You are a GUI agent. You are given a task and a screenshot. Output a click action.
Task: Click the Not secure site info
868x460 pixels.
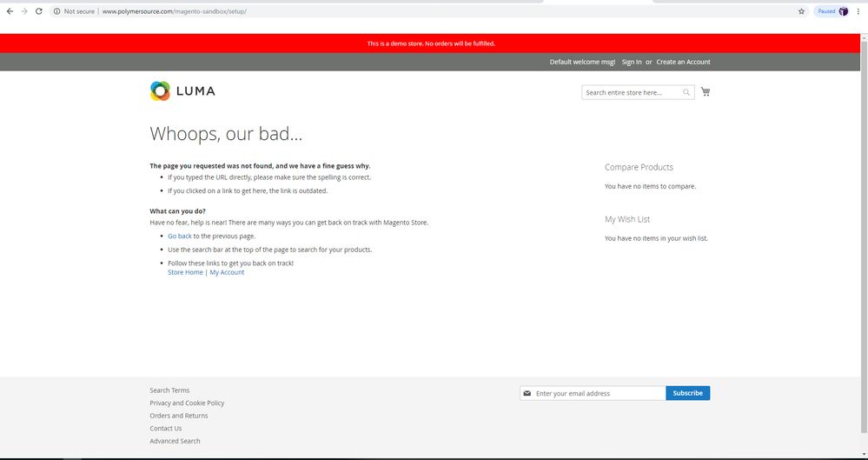point(73,11)
